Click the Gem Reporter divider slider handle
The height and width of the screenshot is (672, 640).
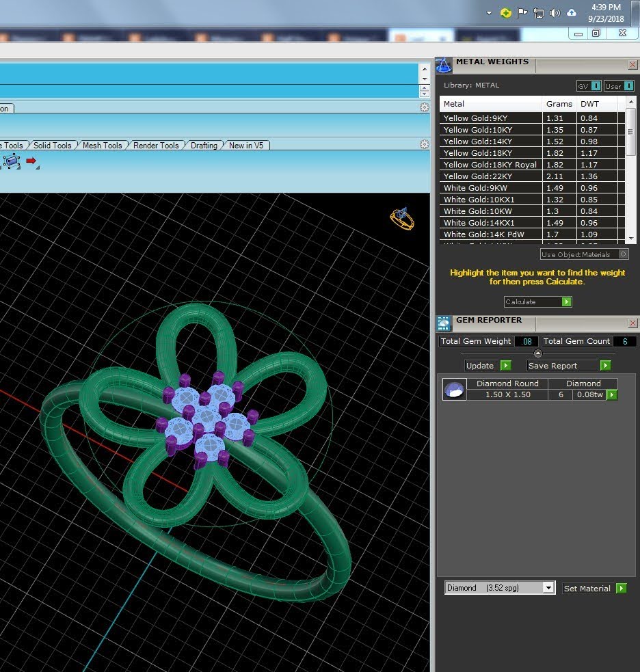538,353
